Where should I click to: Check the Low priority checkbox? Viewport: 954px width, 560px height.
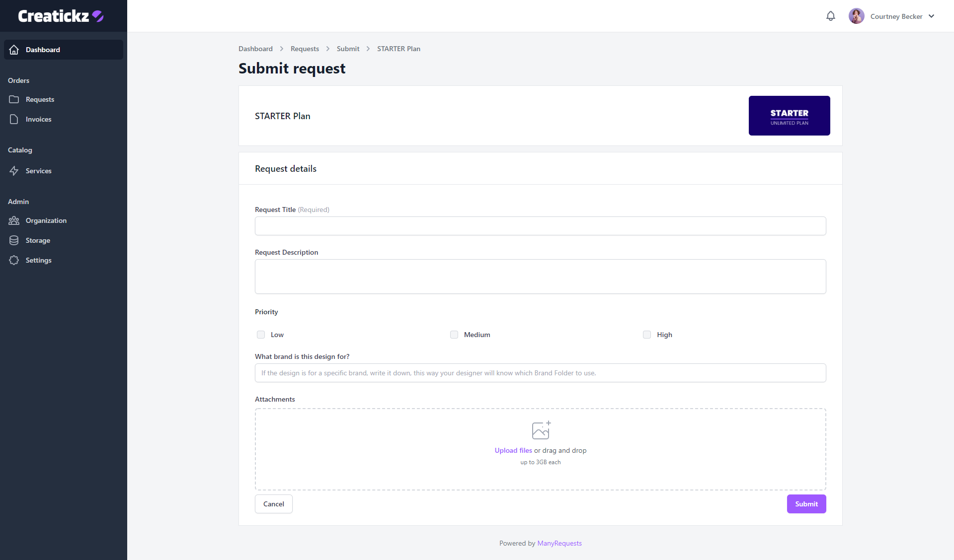[x=261, y=335]
